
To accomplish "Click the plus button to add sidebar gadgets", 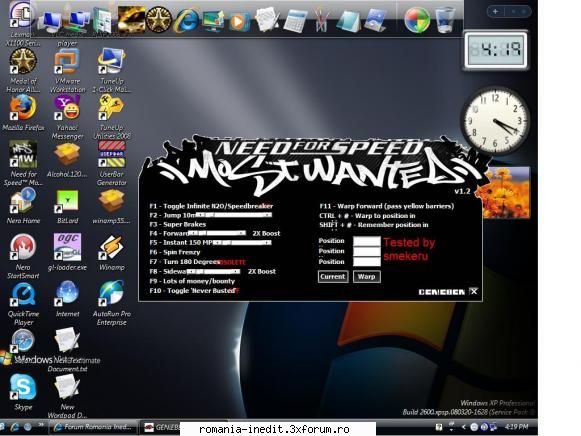I will tap(495, 11).
